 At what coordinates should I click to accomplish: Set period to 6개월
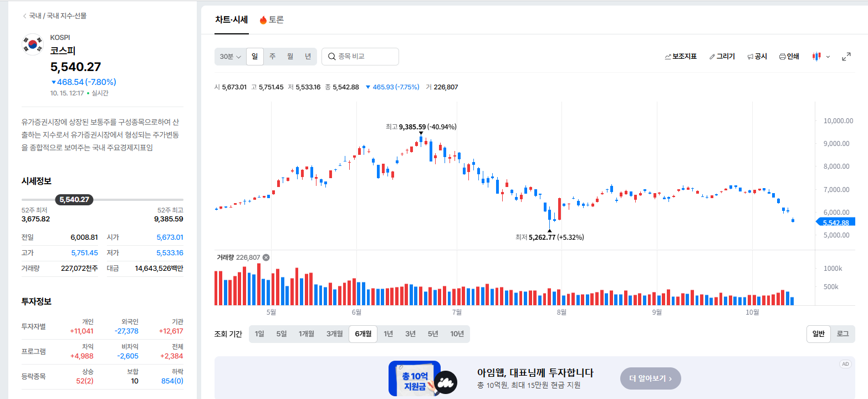coord(363,334)
